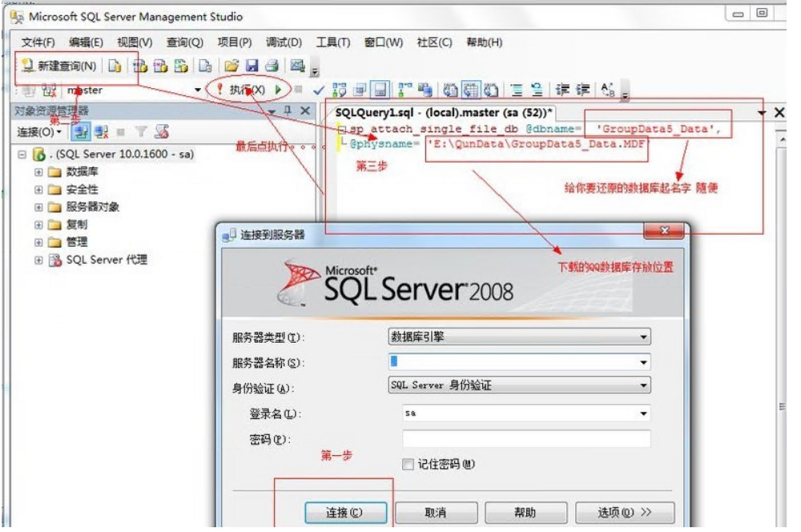Click the 密码 password input field
This screenshot has width=801, height=532.
point(526,438)
